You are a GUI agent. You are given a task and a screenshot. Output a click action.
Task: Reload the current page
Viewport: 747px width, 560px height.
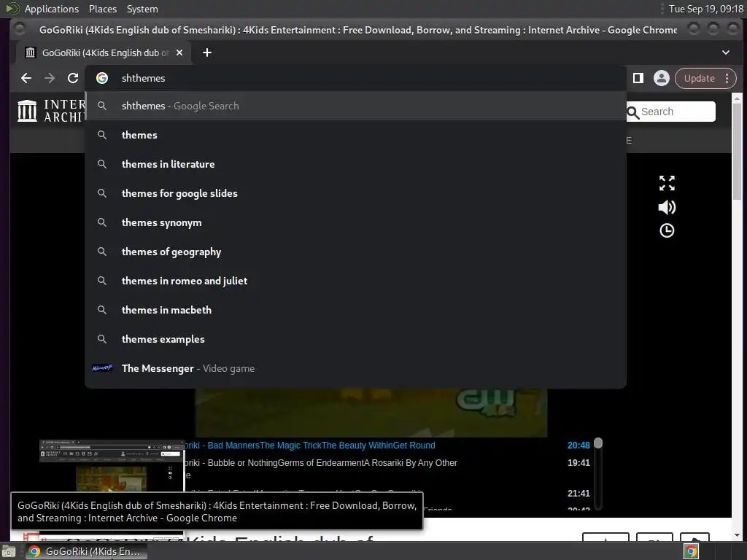click(x=72, y=78)
